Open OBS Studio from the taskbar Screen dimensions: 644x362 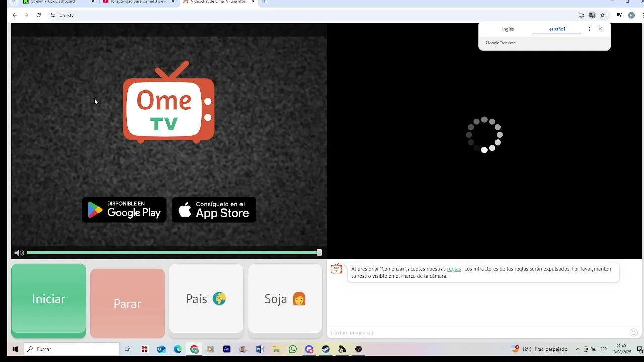tap(358, 349)
